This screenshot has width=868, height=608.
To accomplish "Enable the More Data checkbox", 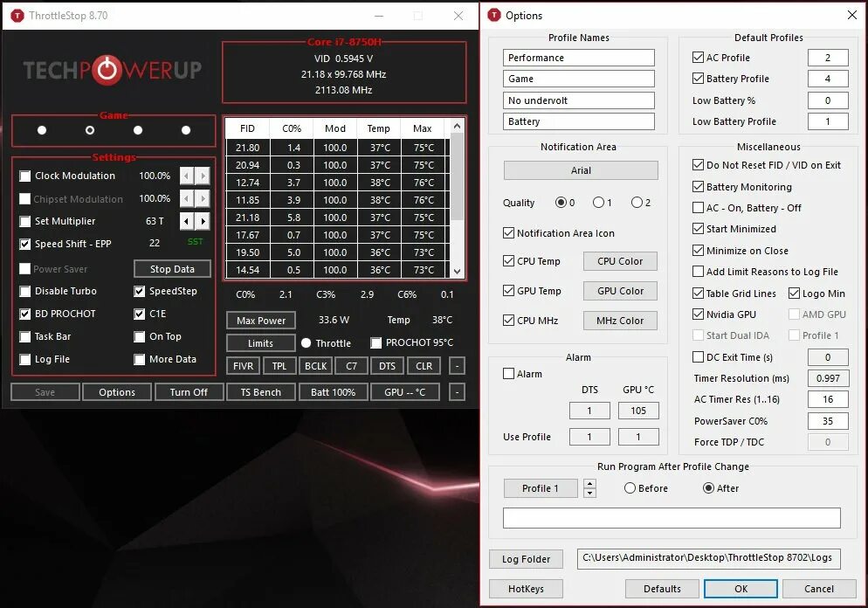I will pyautogui.click(x=140, y=359).
